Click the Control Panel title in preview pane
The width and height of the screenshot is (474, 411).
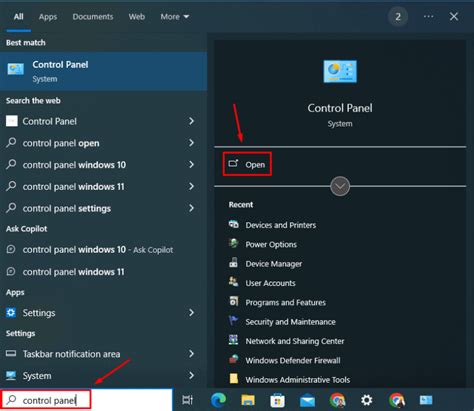[340, 108]
